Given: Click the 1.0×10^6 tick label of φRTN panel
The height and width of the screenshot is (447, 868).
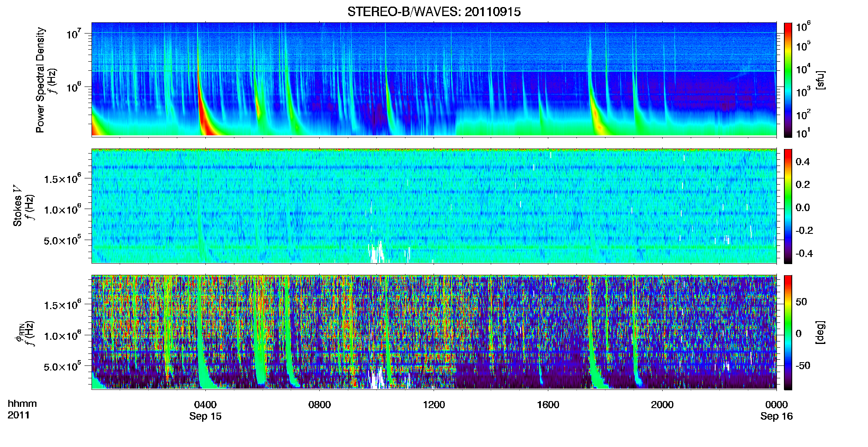Looking at the screenshot, I should click(x=63, y=336).
